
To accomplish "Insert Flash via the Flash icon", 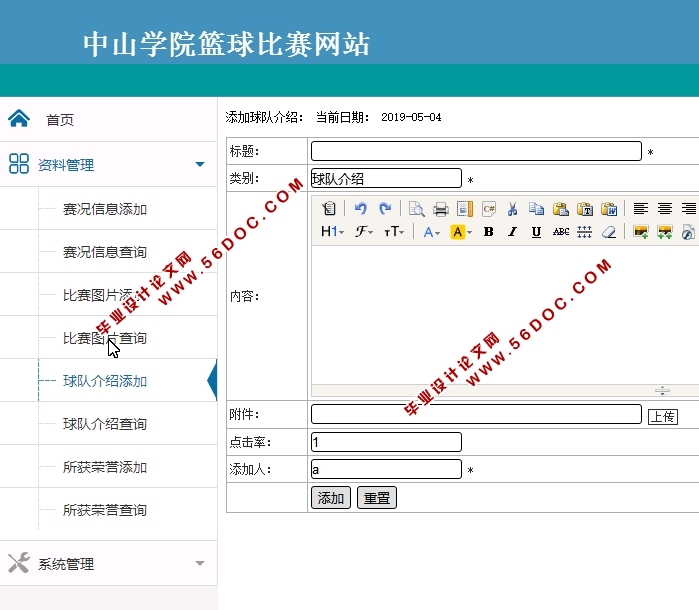I will click(688, 232).
